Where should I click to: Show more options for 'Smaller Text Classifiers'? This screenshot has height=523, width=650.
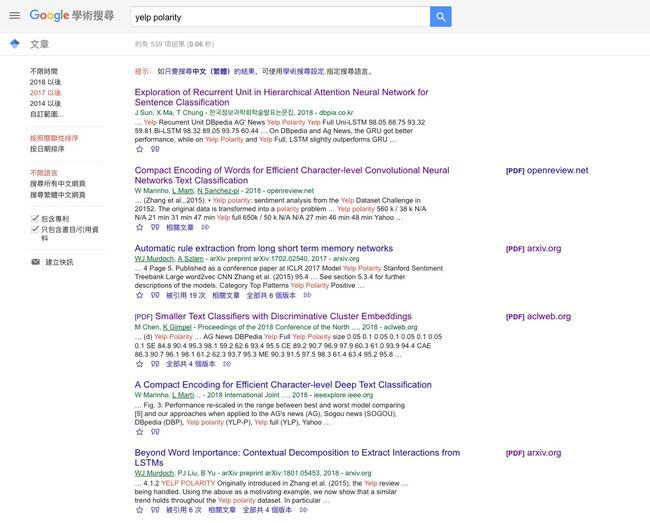(x=227, y=364)
